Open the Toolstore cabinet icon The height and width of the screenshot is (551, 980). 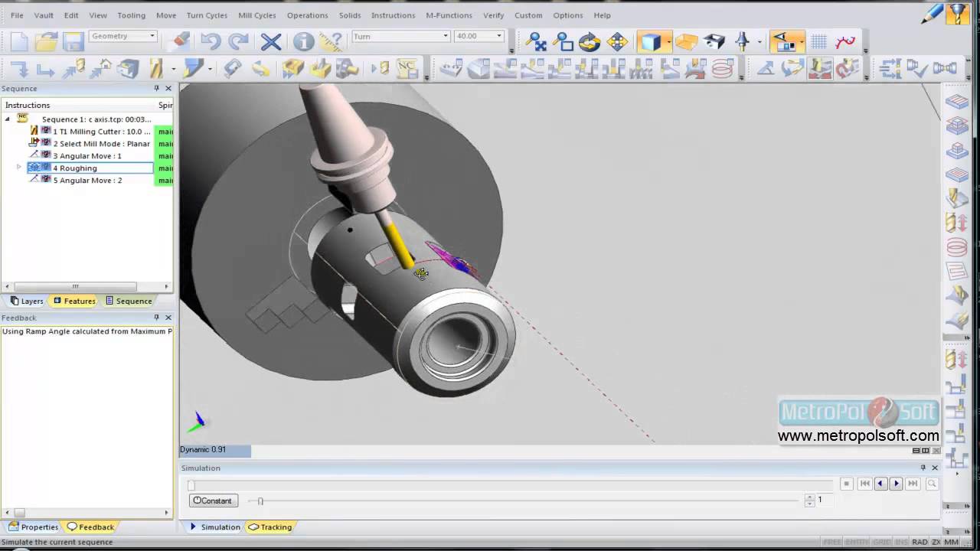pyautogui.click(x=128, y=70)
